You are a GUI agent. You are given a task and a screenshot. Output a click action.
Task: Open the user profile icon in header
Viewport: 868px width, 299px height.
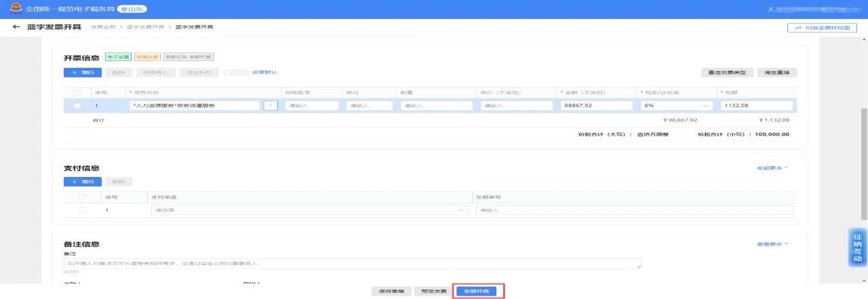point(770,9)
